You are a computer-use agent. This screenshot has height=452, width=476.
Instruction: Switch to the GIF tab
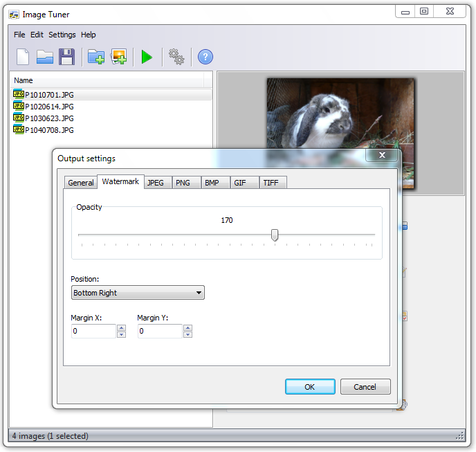[x=244, y=183]
